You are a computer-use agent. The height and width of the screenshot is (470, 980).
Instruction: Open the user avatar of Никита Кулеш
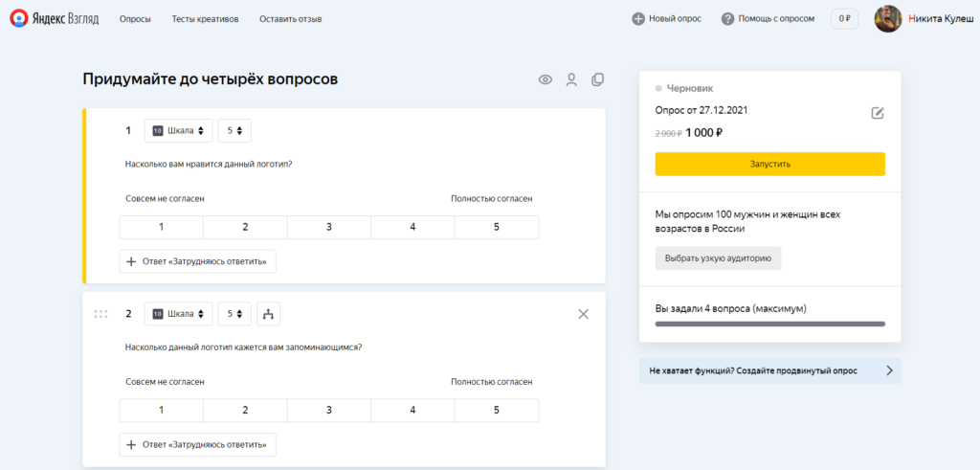tap(888, 18)
